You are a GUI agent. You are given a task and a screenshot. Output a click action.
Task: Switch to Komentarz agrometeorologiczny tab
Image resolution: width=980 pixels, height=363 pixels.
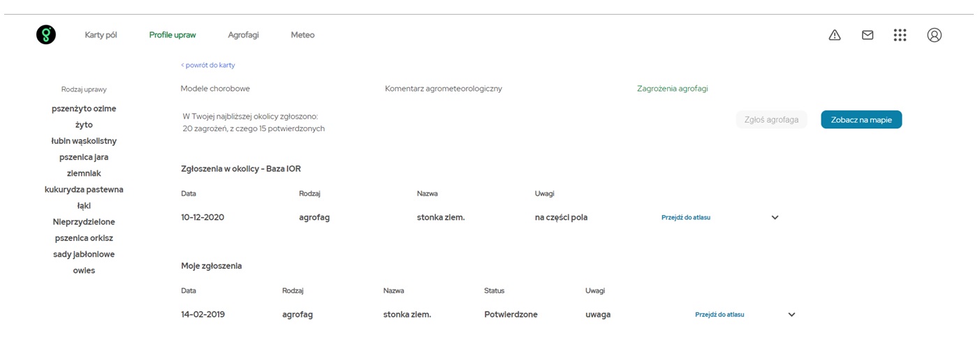[x=444, y=89]
